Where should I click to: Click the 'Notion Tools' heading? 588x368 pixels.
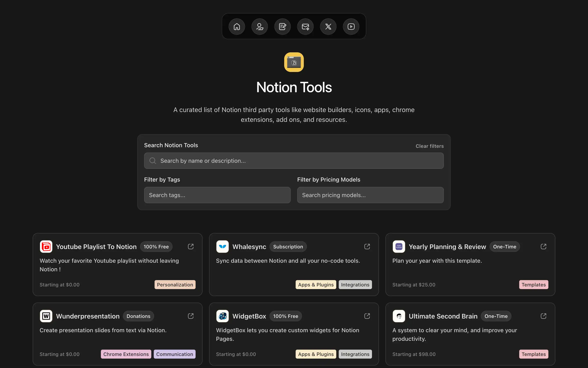pos(294,87)
